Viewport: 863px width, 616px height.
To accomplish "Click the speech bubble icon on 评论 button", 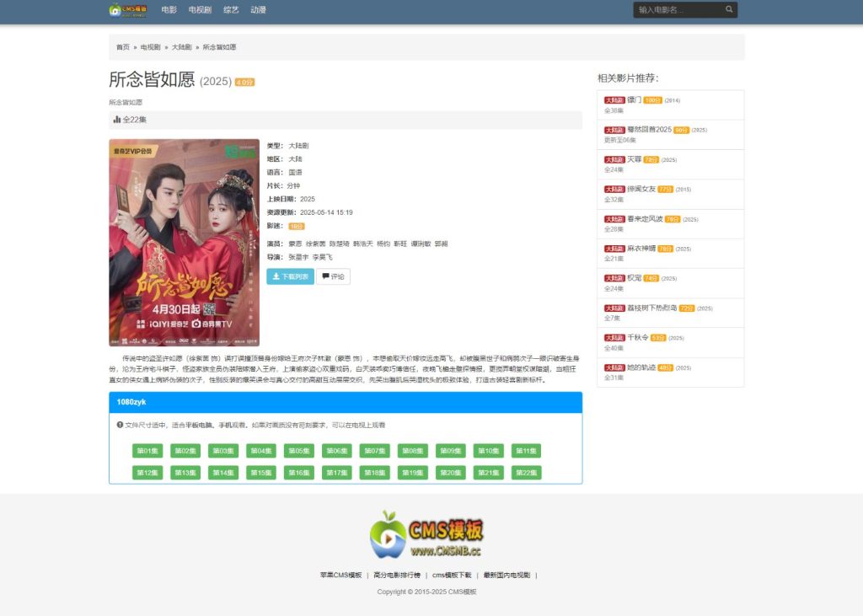I will (x=325, y=276).
